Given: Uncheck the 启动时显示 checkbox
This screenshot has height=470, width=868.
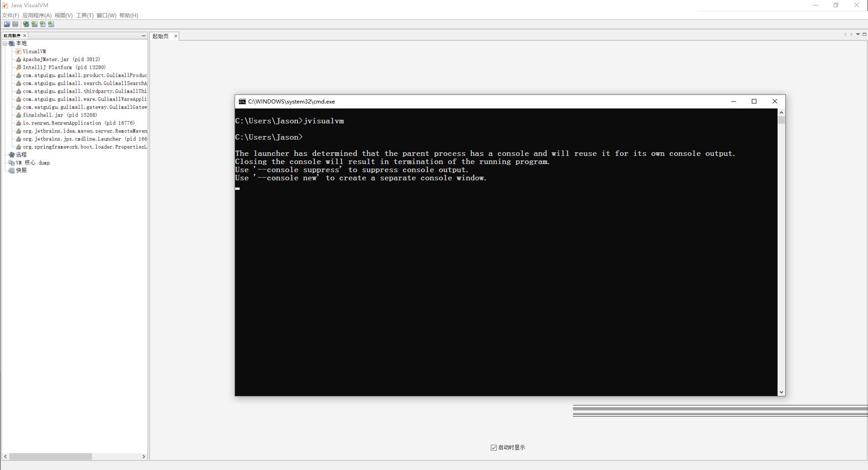Looking at the screenshot, I should [494, 447].
